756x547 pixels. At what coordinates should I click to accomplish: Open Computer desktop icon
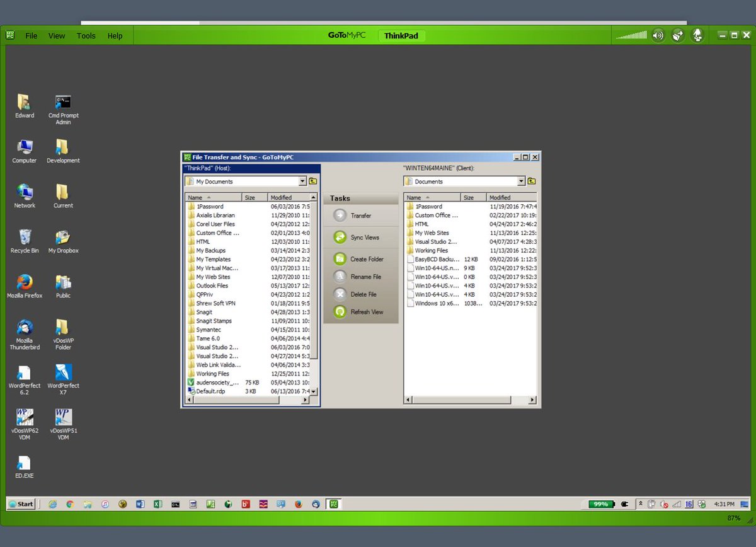tap(25, 151)
